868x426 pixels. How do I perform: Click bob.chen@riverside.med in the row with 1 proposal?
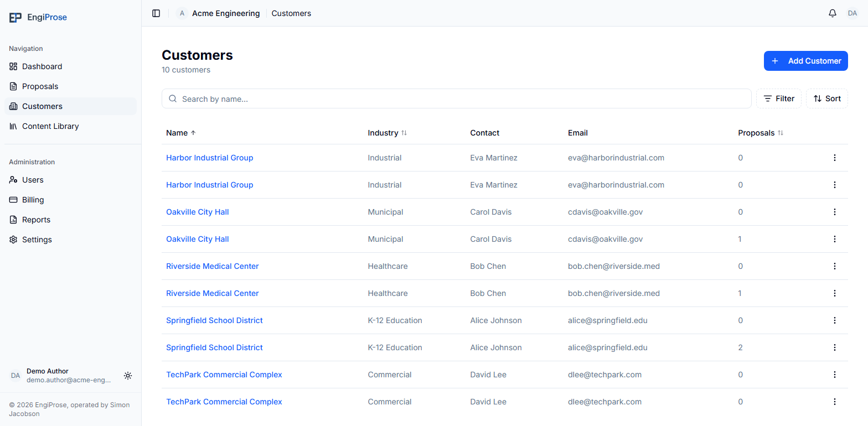tap(614, 293)
